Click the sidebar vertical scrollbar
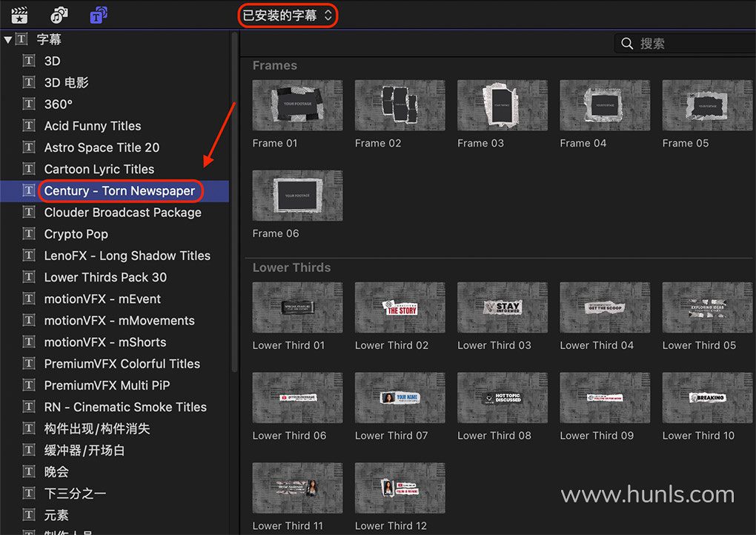This screenshot has height=535, width=756. click(x=235, y=202)
